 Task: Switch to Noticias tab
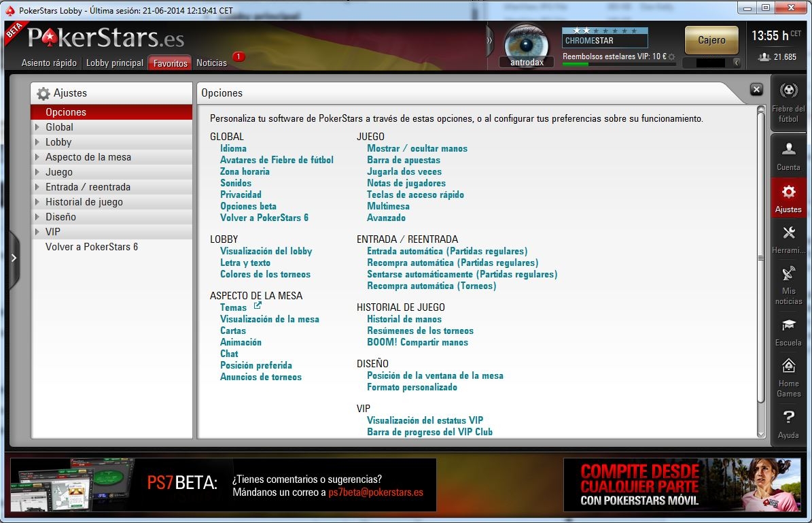click(211, 63)
